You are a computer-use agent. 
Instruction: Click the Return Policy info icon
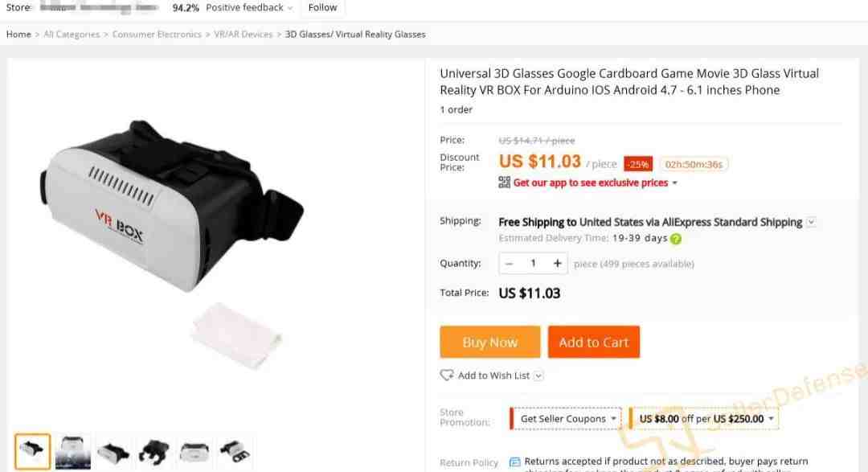click(x=515, y=462)
